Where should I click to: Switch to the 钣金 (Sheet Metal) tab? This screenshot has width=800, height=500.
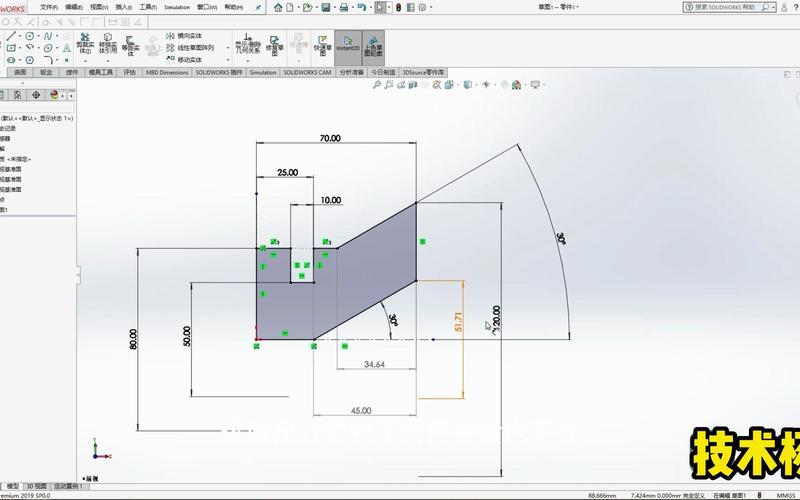click(x=46, y=72)
